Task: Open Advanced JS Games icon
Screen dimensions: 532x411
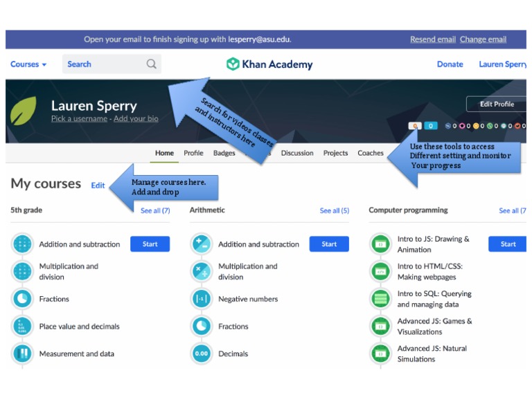Action: [381, 327]
